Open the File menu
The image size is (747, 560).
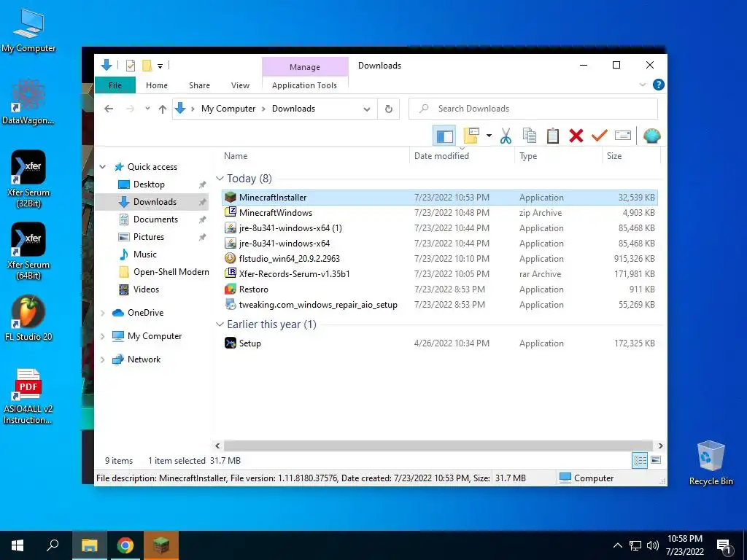pyautogui.click(x=115, y=85)
